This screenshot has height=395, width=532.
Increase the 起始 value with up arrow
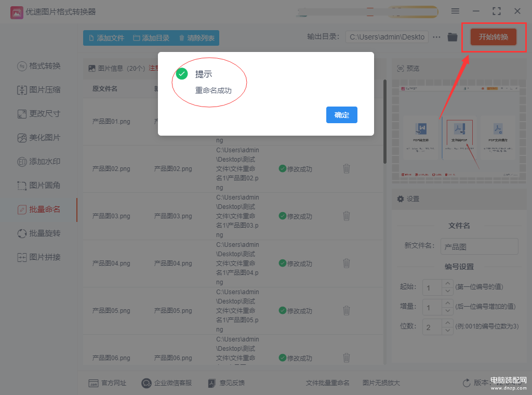point(447,283)
